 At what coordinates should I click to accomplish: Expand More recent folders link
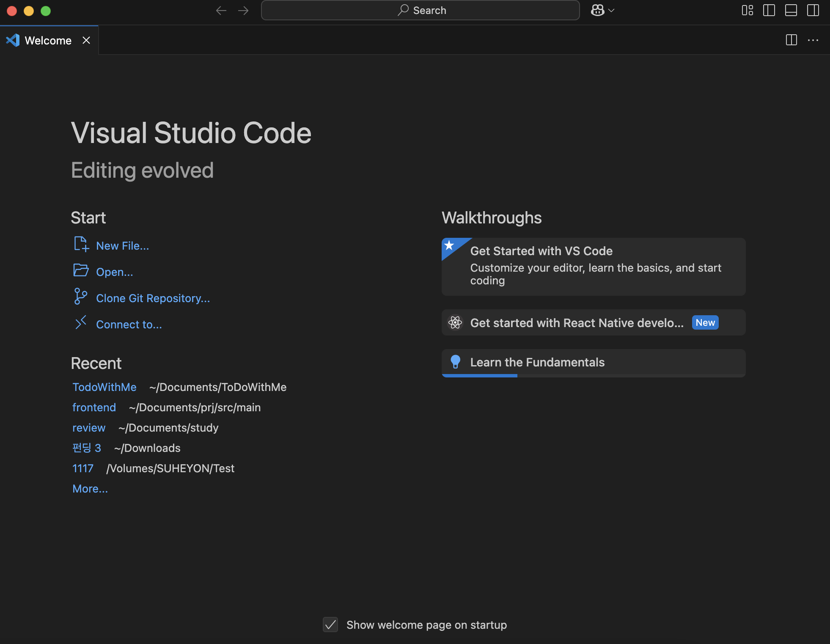point(90,489)
